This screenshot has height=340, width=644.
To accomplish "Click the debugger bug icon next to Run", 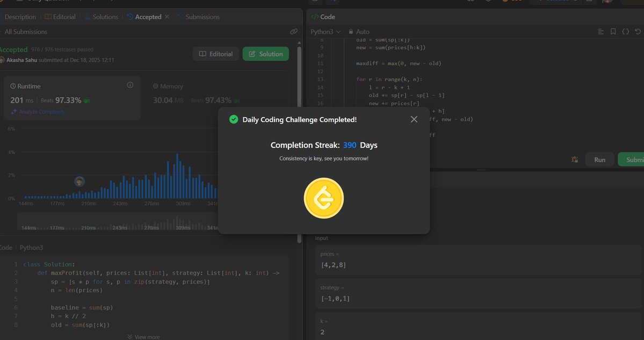I will [575, 160].
